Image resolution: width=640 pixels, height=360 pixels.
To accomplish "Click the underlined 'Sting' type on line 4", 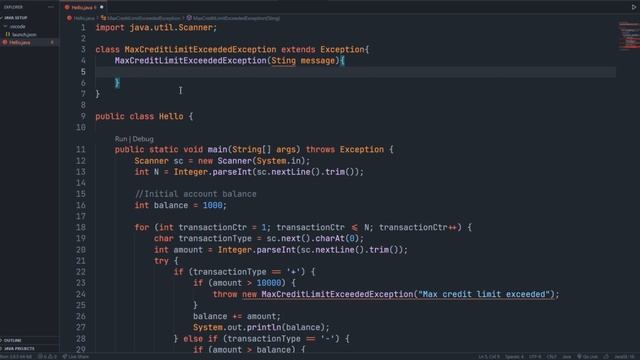I will [283, 61].
